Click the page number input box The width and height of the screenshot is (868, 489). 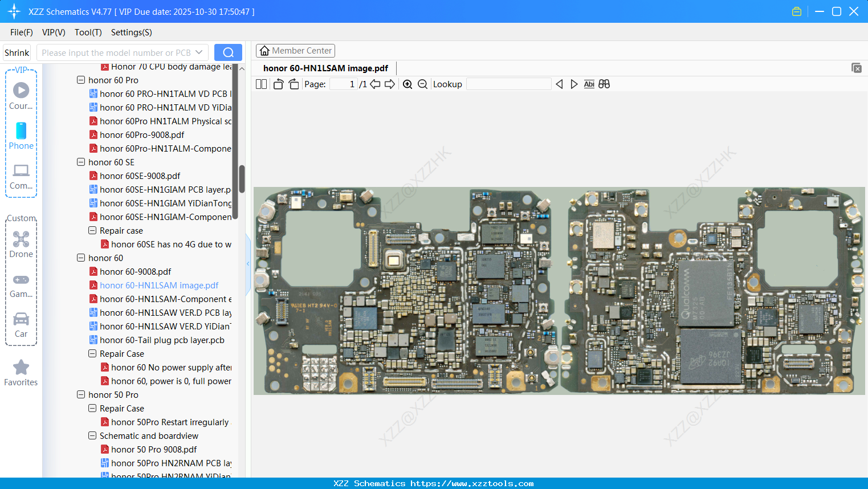click(x=343, y=84)
